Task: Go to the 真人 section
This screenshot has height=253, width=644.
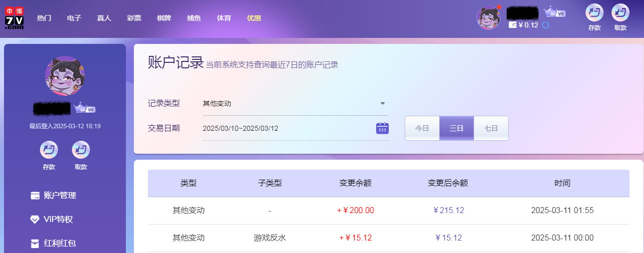Action: click(104, 18)
